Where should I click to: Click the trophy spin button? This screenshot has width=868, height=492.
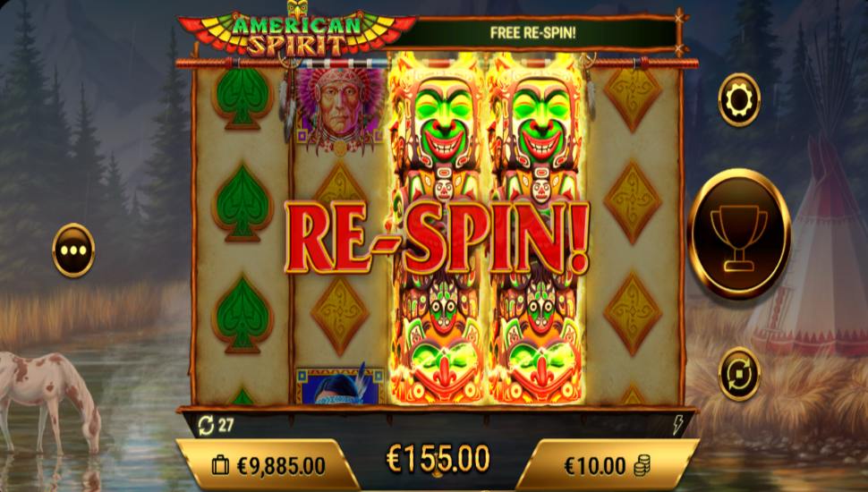coord(739,233)
